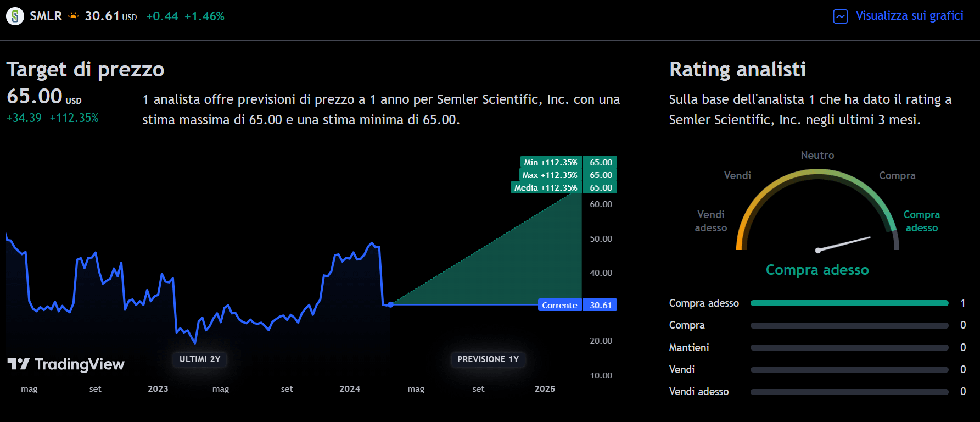This screenshot has width=980, height=422.
Task: Click the Rating analisti heading
Action: 737,70
